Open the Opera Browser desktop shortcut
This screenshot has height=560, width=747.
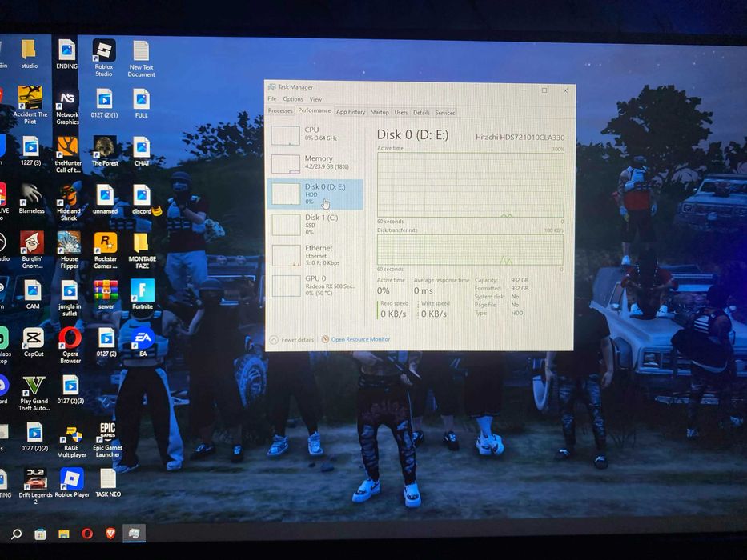(x=70, y=346)
